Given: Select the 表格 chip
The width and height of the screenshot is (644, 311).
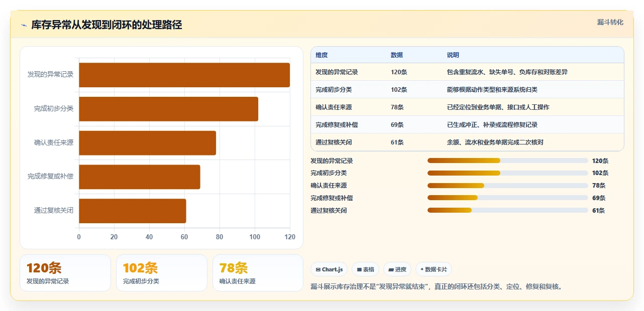Looking at the screenshot, I should click(365, 269).
